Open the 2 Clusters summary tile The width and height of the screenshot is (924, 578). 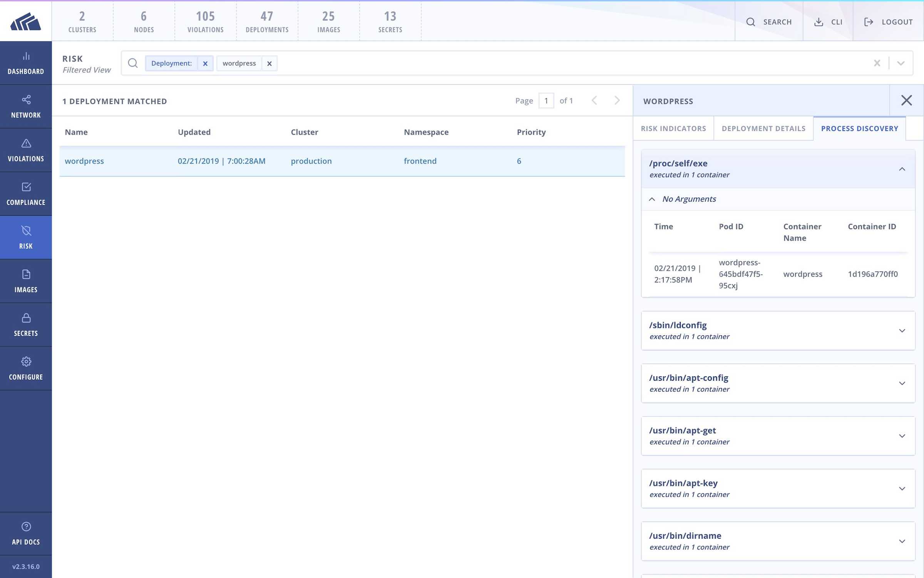[82, 22]
